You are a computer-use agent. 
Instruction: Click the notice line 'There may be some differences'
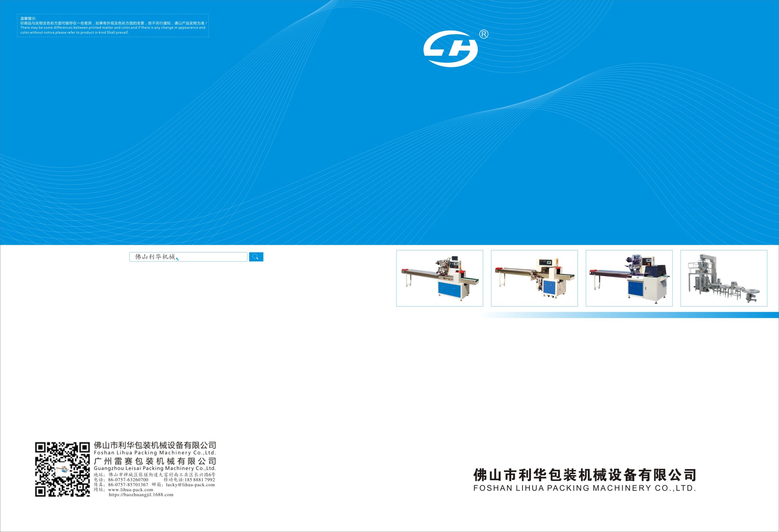tap(113, 28)
